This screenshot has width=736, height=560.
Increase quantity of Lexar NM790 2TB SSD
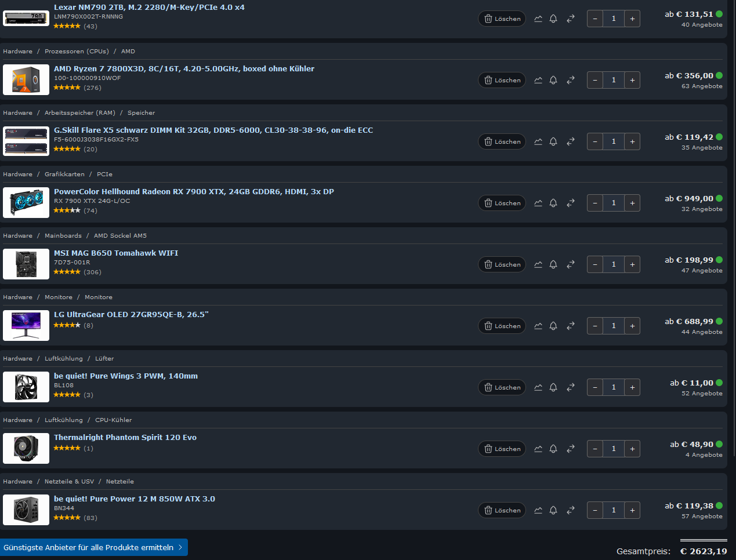tap(632, 19)
